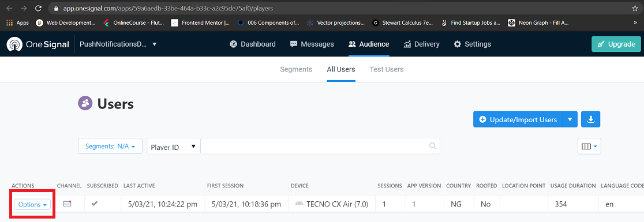Click the channel icon in the row
644x222 pixels.
click(x=67, y=204)
